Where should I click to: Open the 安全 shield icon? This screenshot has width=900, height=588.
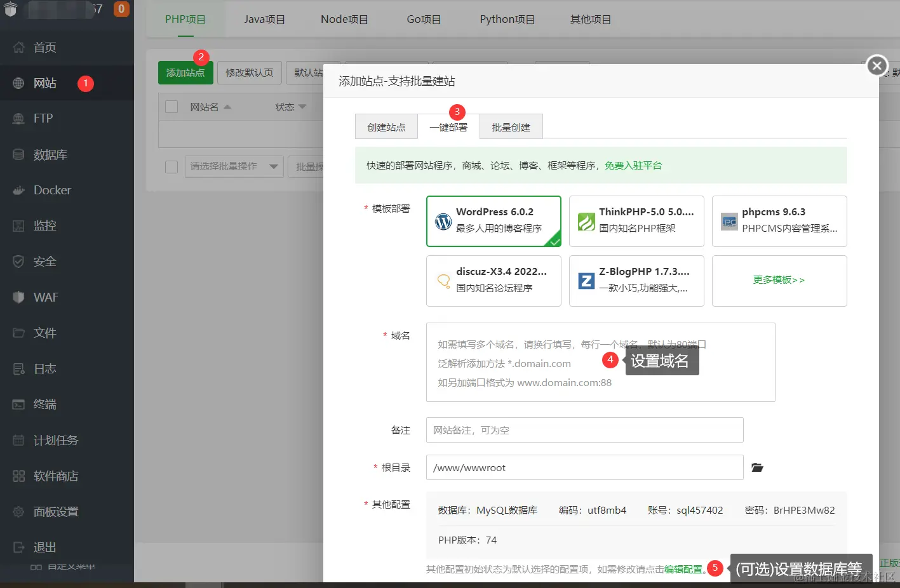(18, 261)
